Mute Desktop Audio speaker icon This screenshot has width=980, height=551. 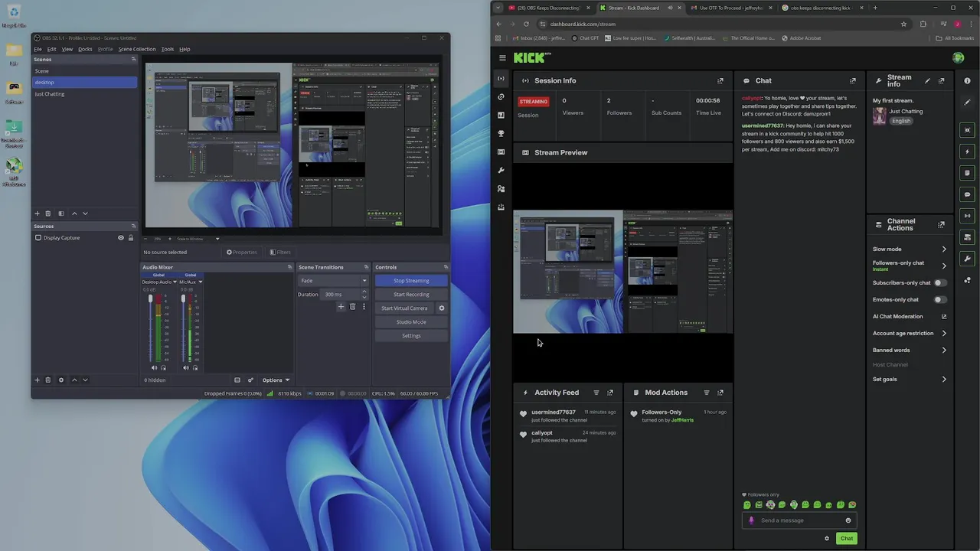click(154, 368)
